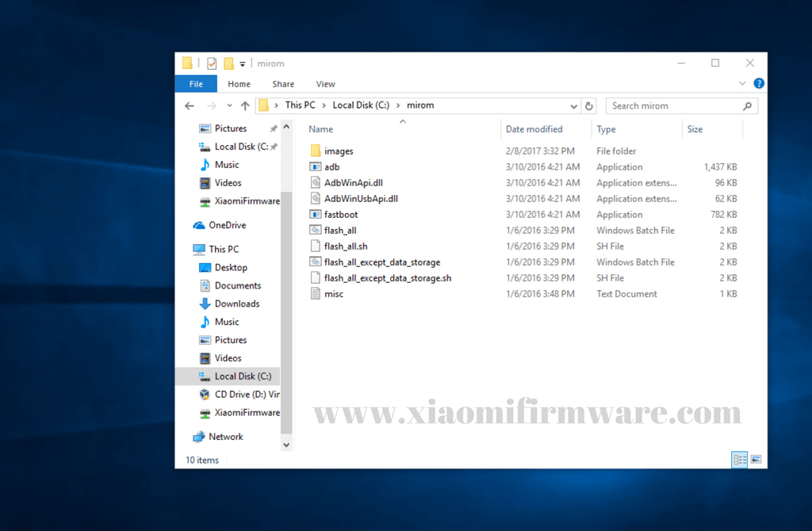This screenshot has width=812, height=531.
Task: Click New folder quick access toolbar icon
Action: pos(228,63)
